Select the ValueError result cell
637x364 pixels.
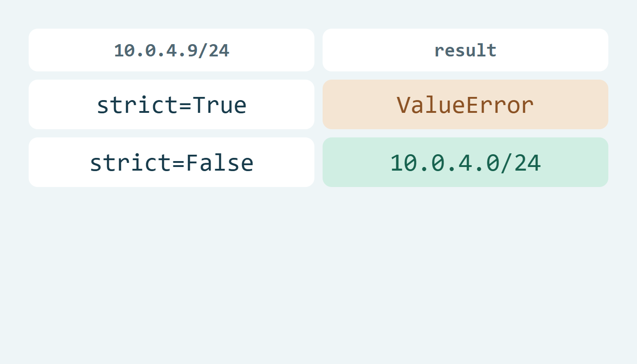click(465, 105)
